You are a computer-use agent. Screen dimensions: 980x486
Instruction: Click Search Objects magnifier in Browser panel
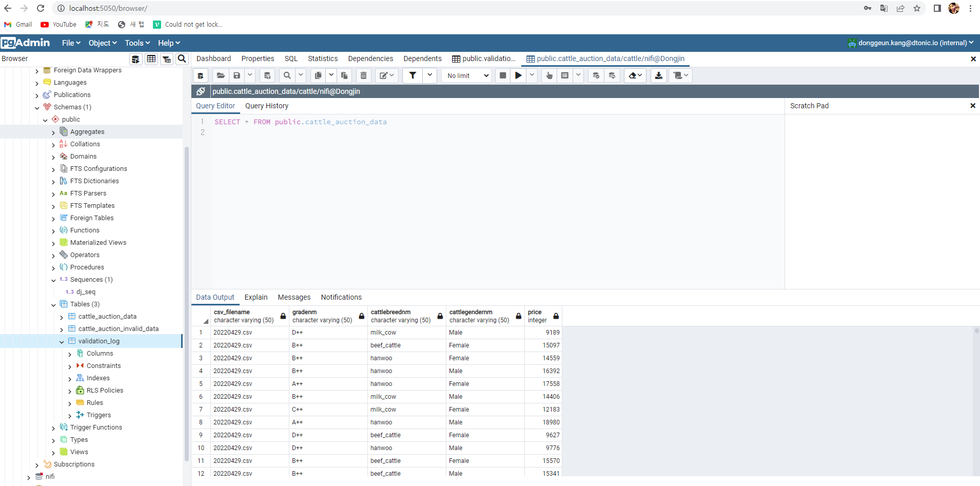182,59
